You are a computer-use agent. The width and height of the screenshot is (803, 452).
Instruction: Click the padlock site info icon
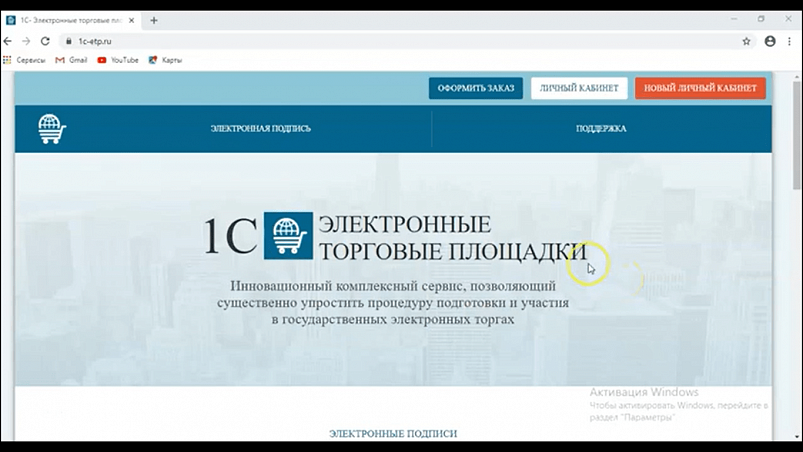69,41
